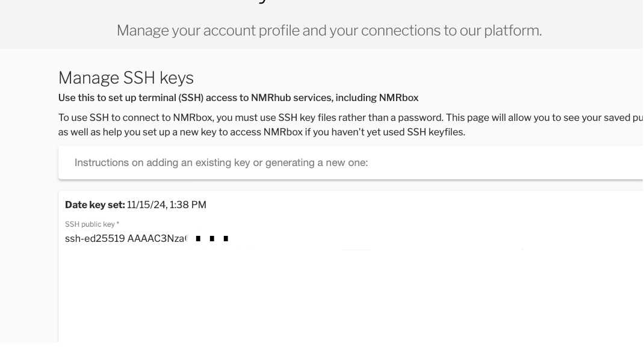
Task: Click the 'To use SSH to connect' paragraph line
Action: (350, 118)
